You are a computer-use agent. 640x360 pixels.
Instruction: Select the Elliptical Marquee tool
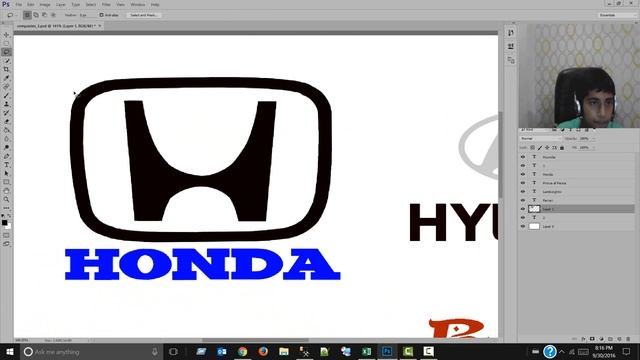[x=6, y=43]
